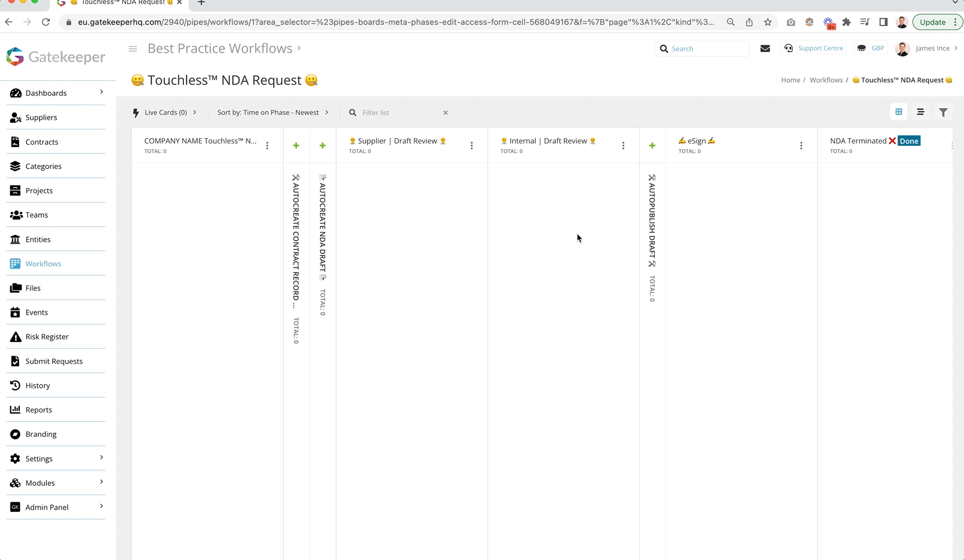Image resolution: width=964 pixels, height=560 pixels.
Task: Click the Risk Register warning icon
Action: pyautogui.click(x=16, y=337)
